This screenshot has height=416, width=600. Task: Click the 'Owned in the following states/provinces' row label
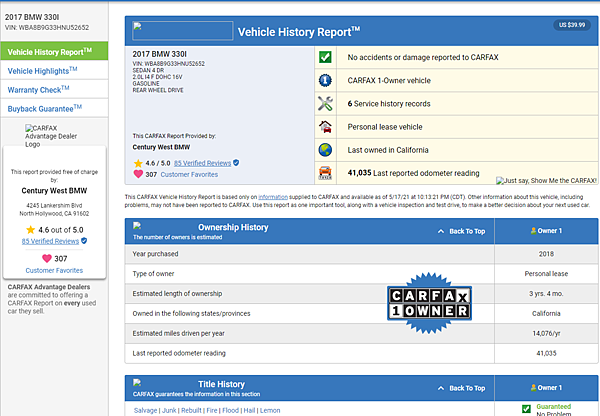pos(191,313)
